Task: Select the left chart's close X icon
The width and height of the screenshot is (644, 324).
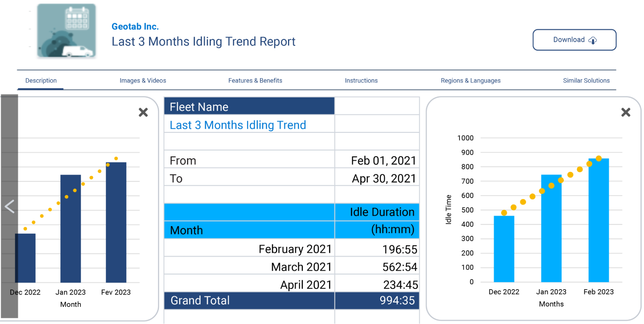Action: point(143,112)
